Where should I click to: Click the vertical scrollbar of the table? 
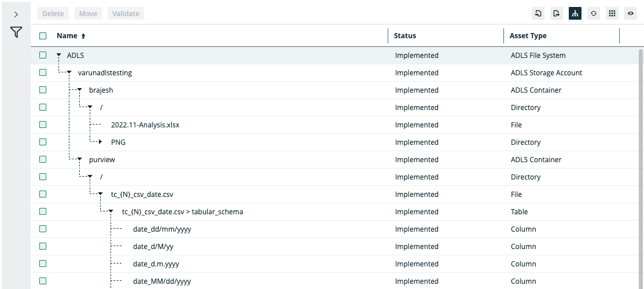pos(640,168)
